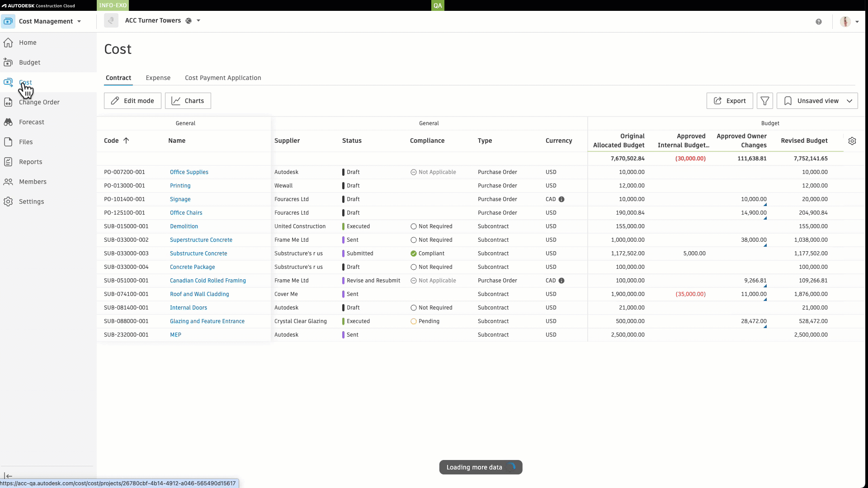Switch to the Expense tab
The height and width of the screenshot is (488, 868).
coord(158,78)
